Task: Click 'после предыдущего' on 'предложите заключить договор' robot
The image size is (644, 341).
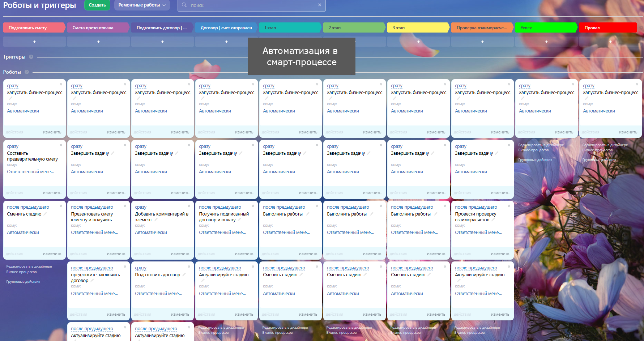Action: [x=92, y=268]
